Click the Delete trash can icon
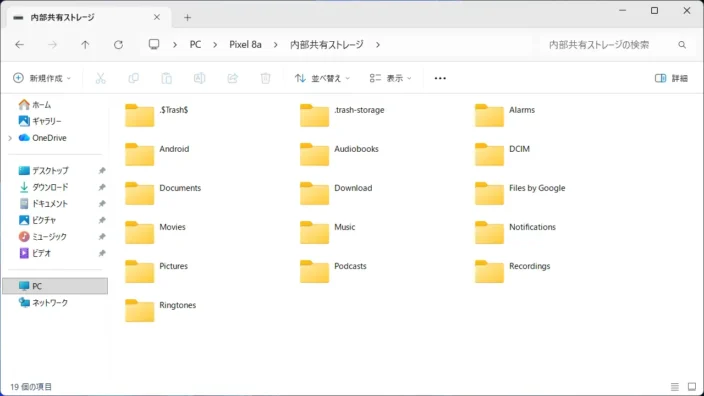 (265, 78)
